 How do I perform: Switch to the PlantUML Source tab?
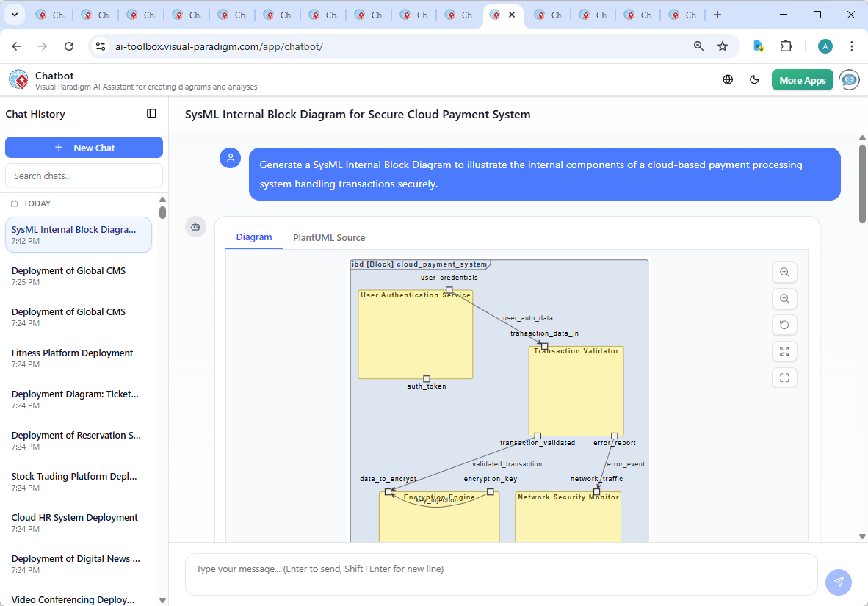pos(328,237)
